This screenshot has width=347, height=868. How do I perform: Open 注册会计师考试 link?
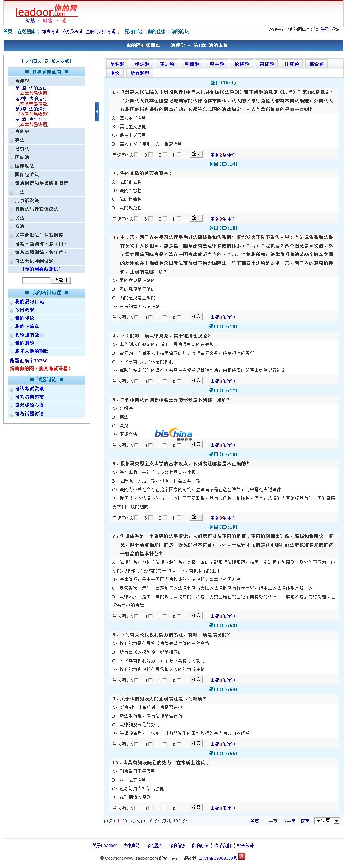point(100,31)
